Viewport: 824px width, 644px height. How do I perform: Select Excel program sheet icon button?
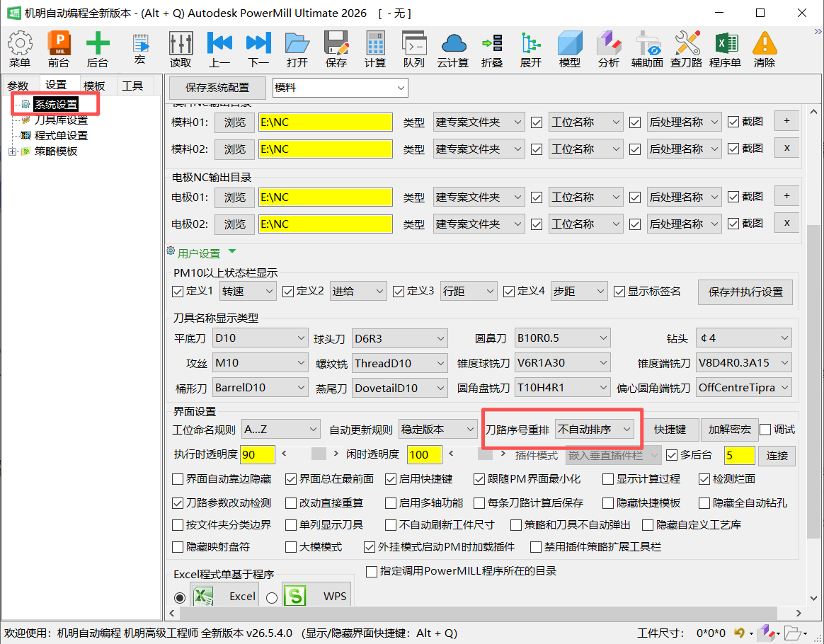point(224,596)
